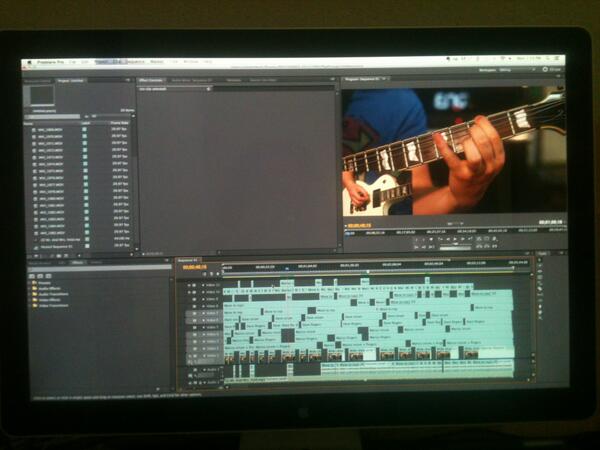Toggle the eye on track Video 1

click(x=189, y=356)
